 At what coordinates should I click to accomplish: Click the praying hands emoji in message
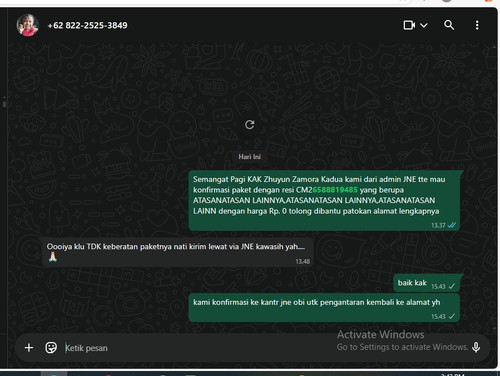click(53, 257)
